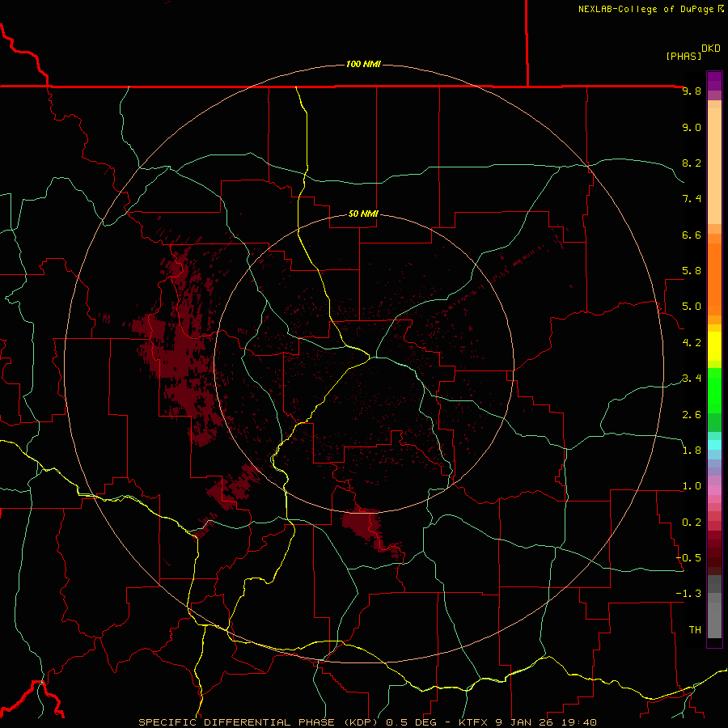The width and height of the screenshot is (728, 728).
Task: Click the [PHAS] legend label
Action: tap(684, 56)
